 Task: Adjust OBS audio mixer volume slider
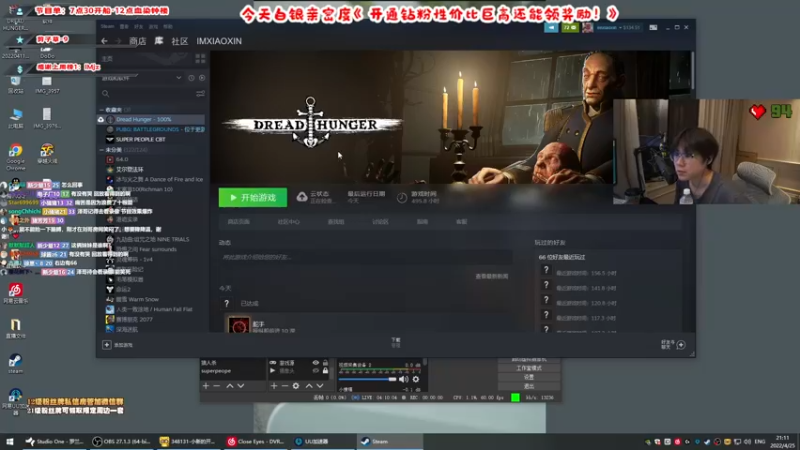(367, 379)
